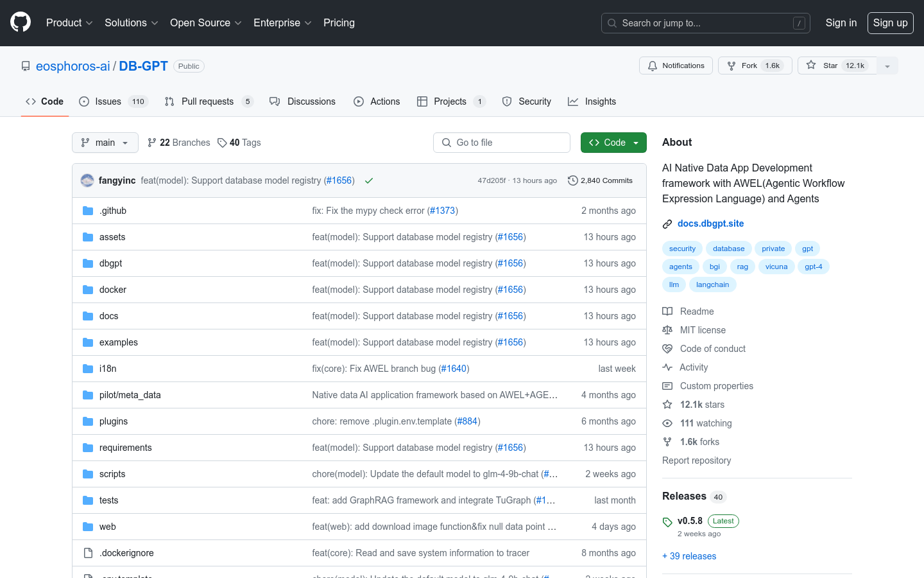
Task: Click the .dockerignore file icon
Action: [88, 553]
